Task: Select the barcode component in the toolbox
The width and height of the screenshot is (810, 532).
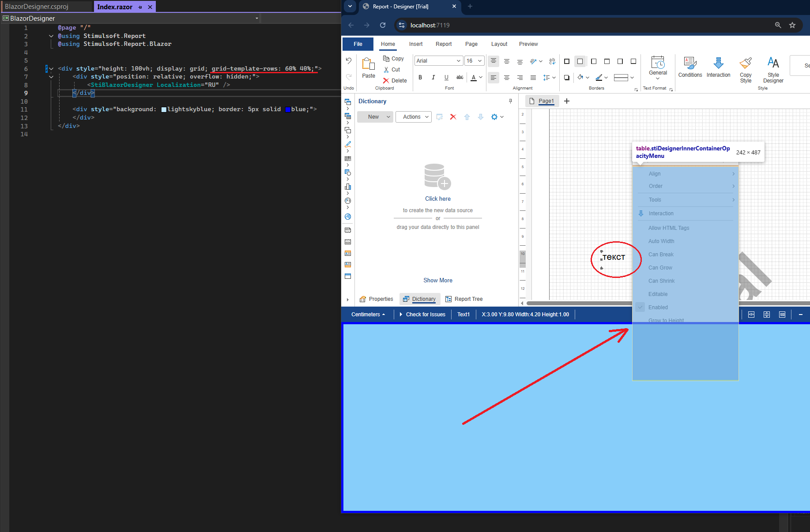Action: (x=348, y=158)
